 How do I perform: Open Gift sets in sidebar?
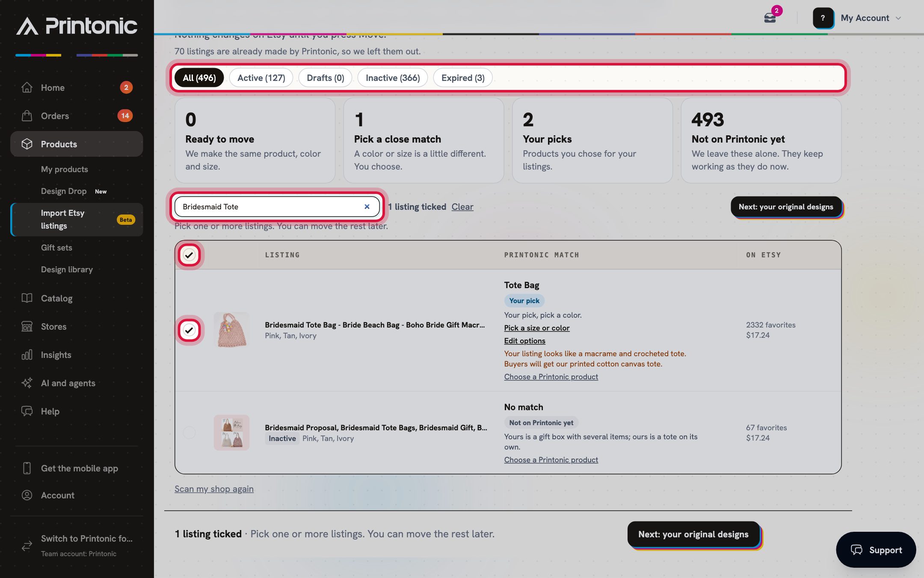click(56, 247)
